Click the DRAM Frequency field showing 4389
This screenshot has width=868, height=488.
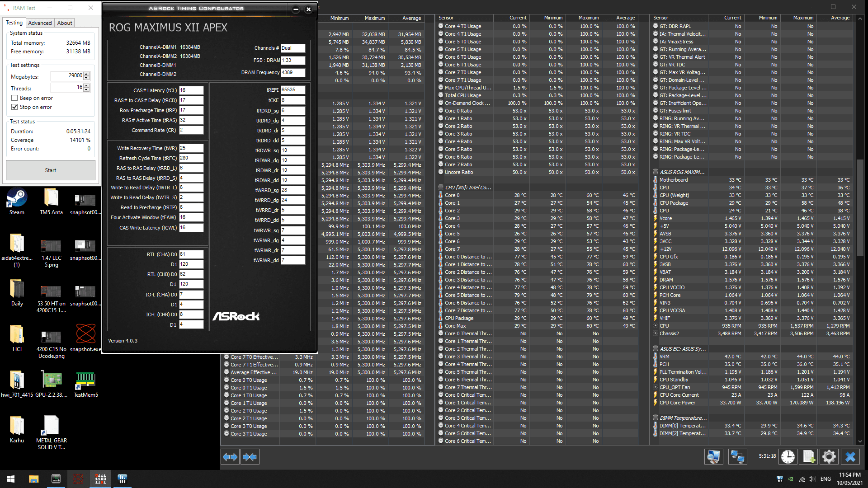coord(293,72)
